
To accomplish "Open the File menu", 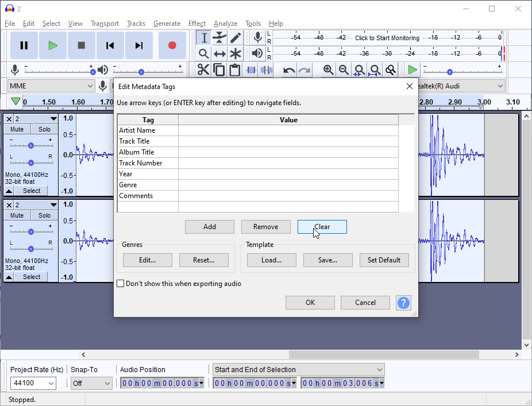I will click(10, 24).
